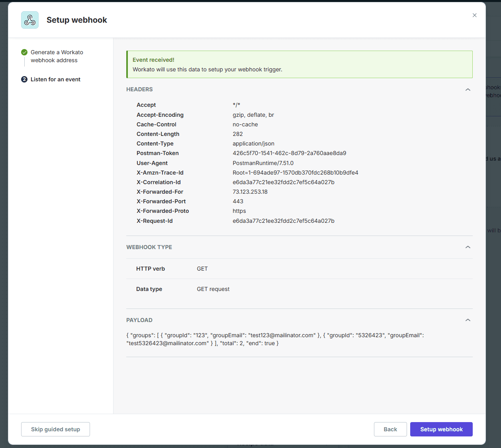Collapse the PAYLOAD section
The width and height of the screenshot is (501, 448).
click(x=468, y=320)
